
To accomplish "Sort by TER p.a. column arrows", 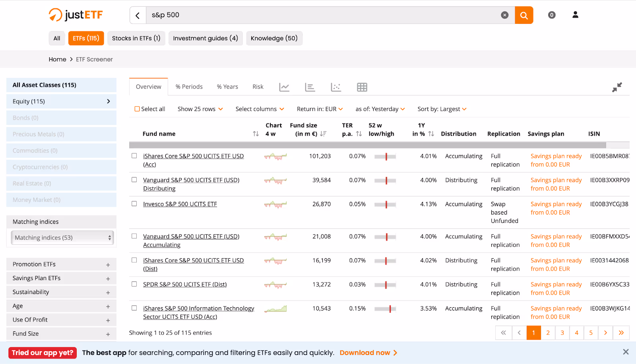I will (x=359, y=134).
